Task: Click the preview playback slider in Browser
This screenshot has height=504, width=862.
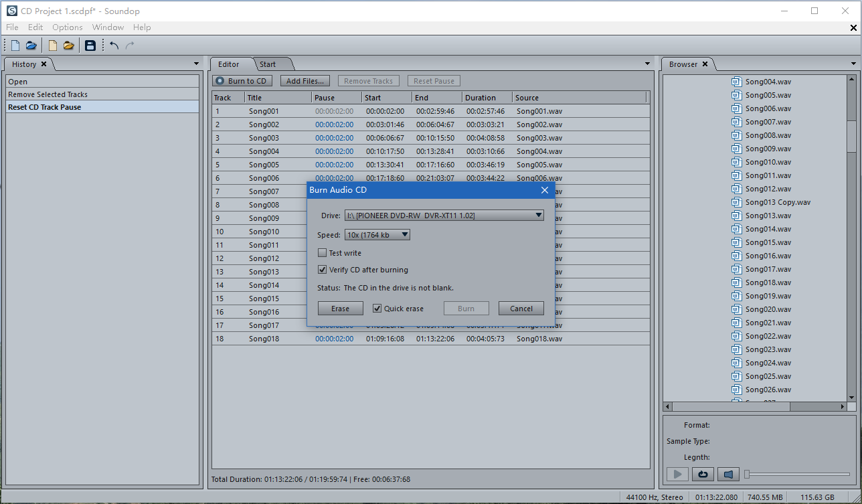Action: click(x=796, y=475)
